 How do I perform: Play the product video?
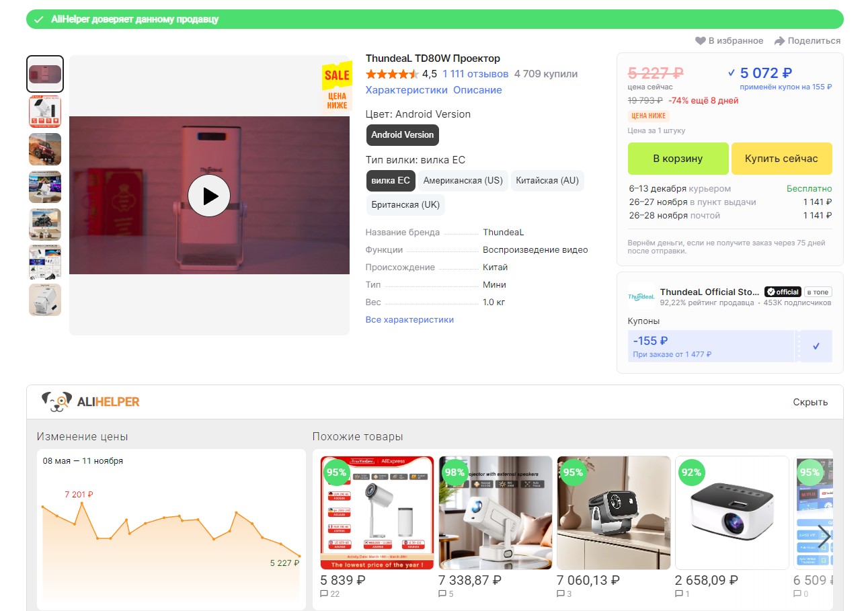[x=209, y=196]
